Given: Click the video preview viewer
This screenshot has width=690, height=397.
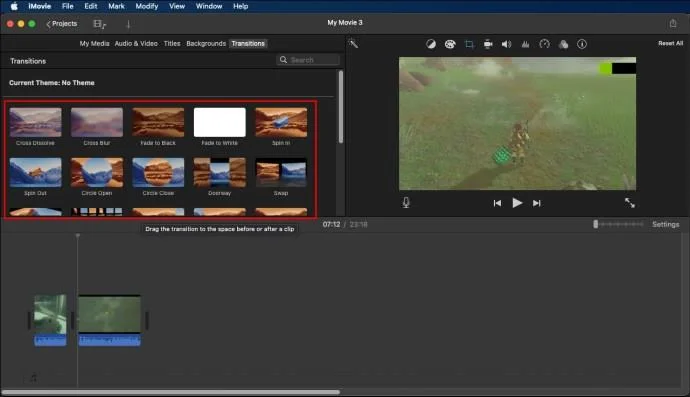Looking at the screenshot, I should [517, 123].
